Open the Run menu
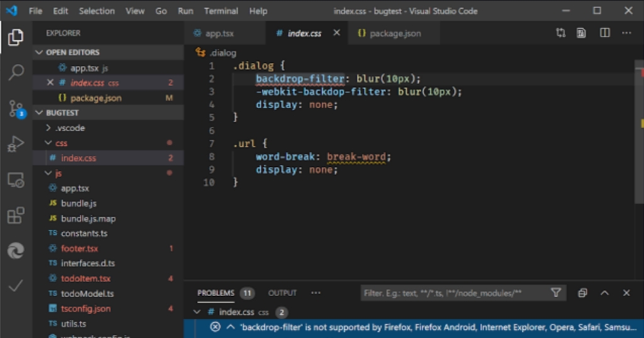 click(186, 11)
